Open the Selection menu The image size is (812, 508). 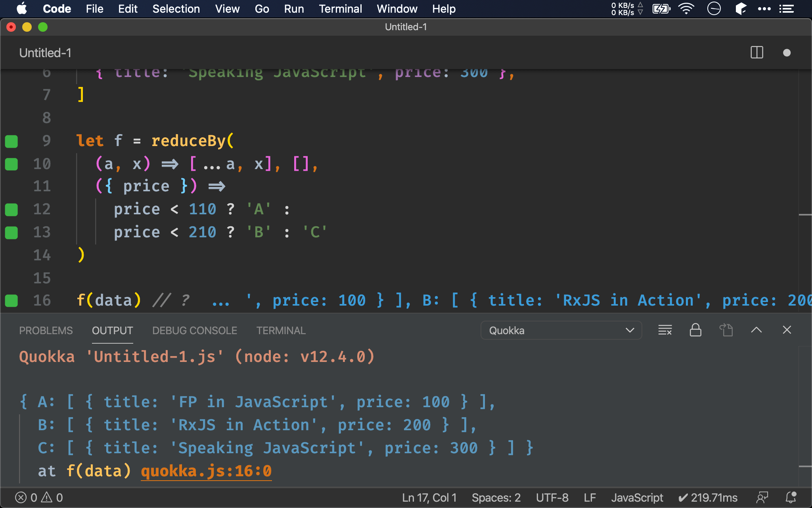pyautogui.click(x=176, y=9)
